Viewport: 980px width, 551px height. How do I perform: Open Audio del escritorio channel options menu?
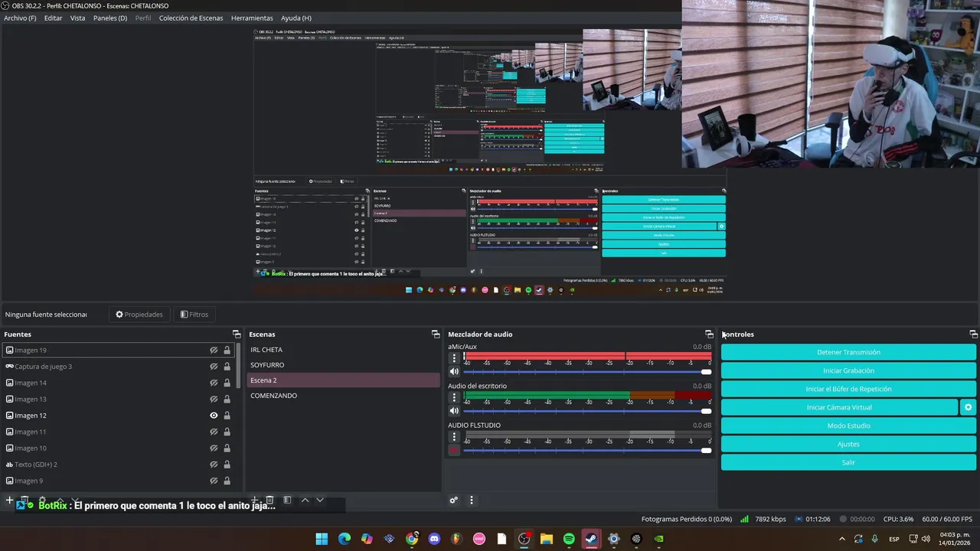[454, 397]
